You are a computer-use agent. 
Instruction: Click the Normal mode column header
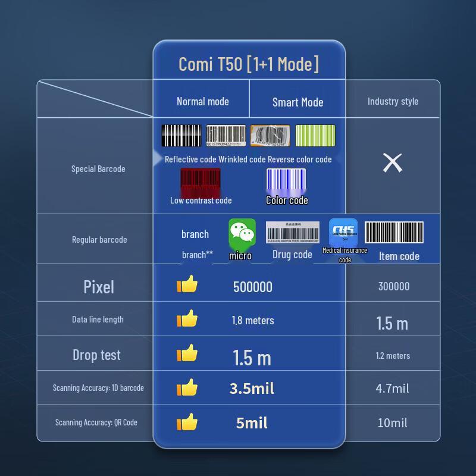(x=203, y=101)
